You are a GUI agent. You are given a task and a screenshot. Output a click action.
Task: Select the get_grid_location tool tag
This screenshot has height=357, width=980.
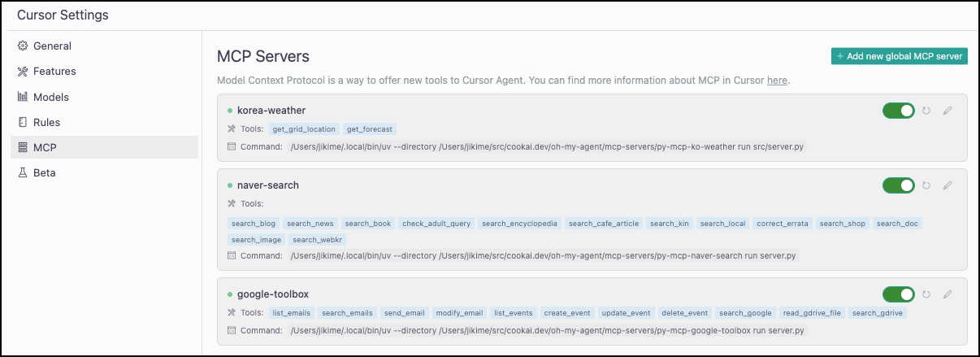click(x=304, y=129)
